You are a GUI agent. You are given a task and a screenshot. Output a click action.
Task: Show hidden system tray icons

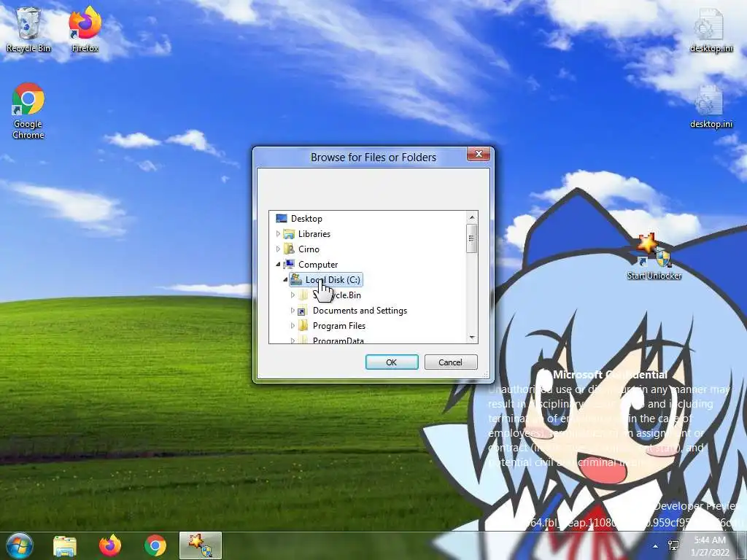tap(656, 546)
